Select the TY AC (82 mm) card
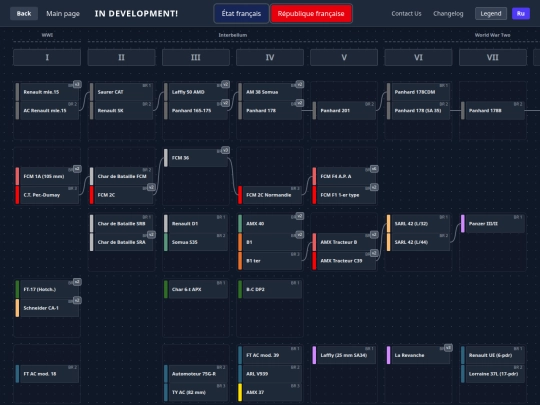This screenshot has height=405, width=540. click(196, 392)
